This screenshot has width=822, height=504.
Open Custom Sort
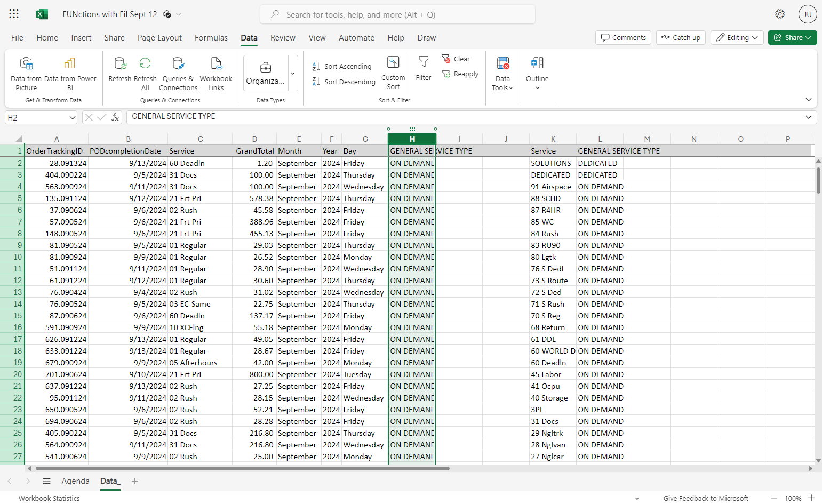pos(393,73)
